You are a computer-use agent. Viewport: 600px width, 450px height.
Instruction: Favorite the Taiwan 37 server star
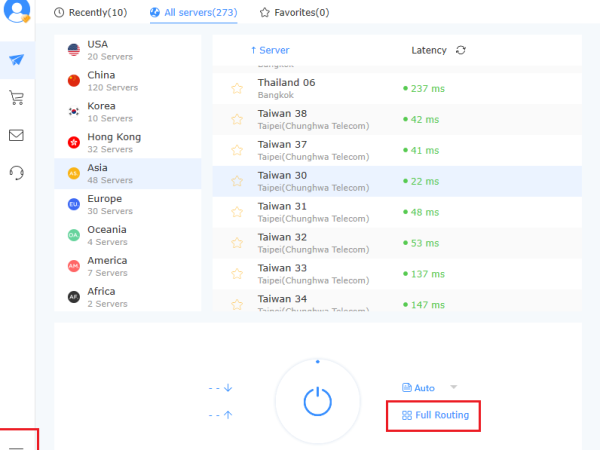[x=237, y=150]
